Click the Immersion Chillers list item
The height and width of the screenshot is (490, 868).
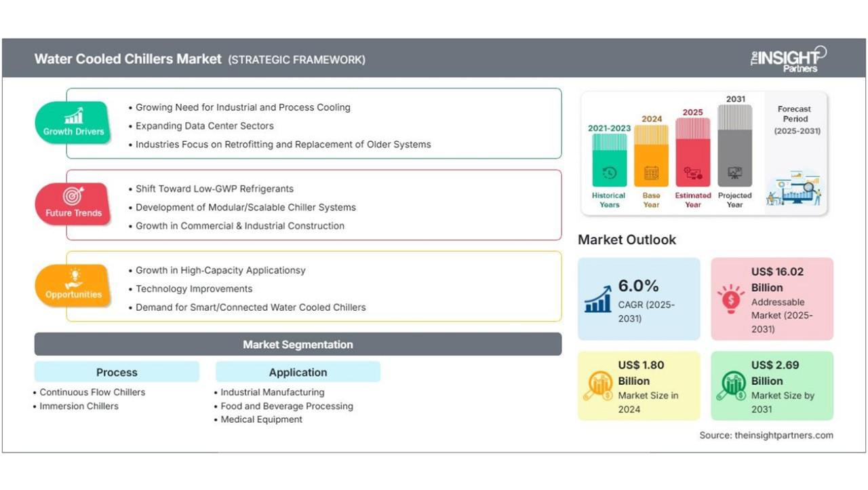(x=79, y=406)
